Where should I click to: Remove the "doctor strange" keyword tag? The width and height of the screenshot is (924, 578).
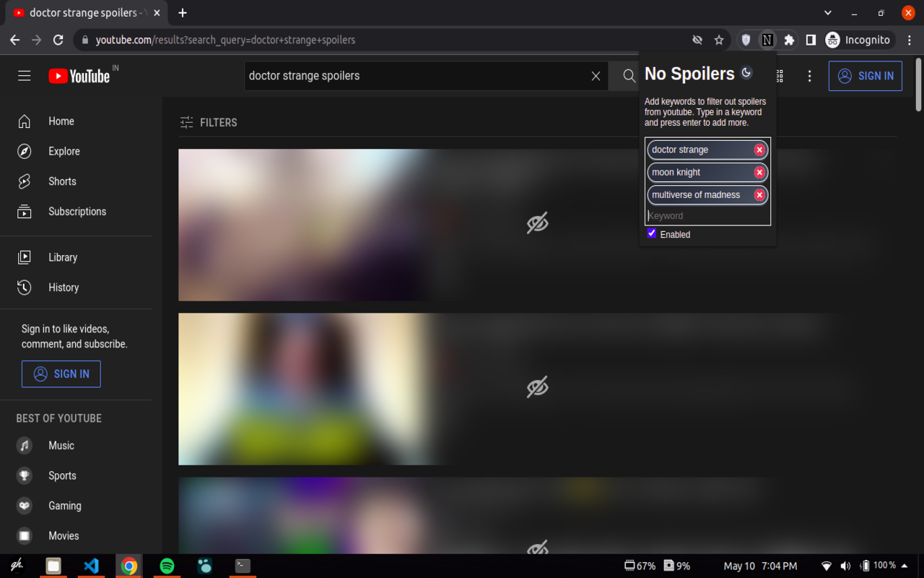759,150
